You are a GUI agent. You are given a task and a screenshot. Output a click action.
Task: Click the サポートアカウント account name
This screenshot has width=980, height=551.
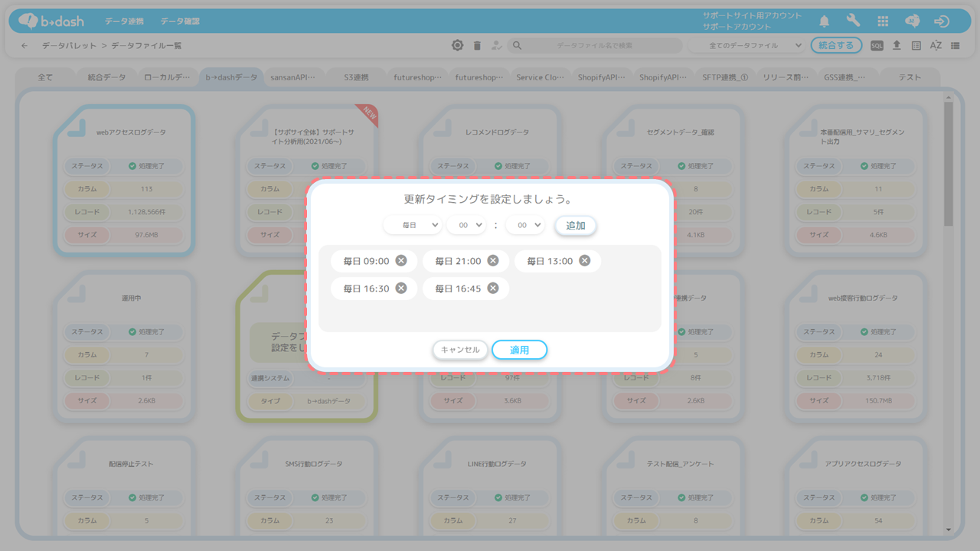tap(737, 27)
